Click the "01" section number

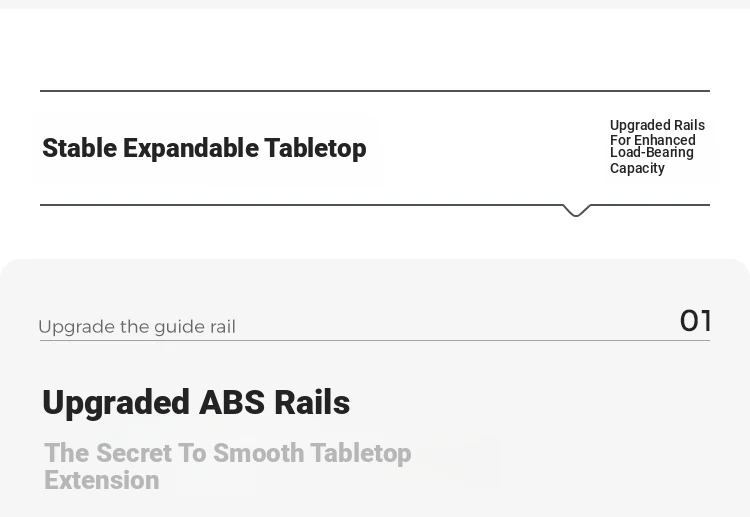tap(695, 320)
